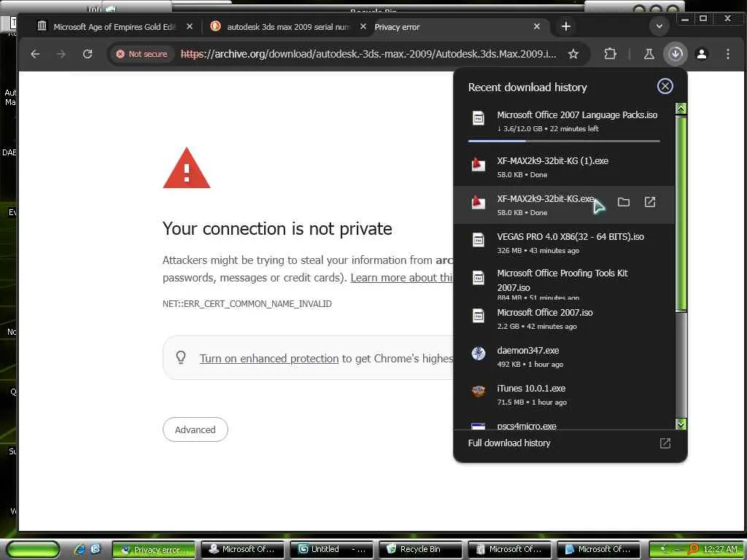Screen dimensions: 747x560
Task: Open the Not secure site info chip
Action: point(142,54)
